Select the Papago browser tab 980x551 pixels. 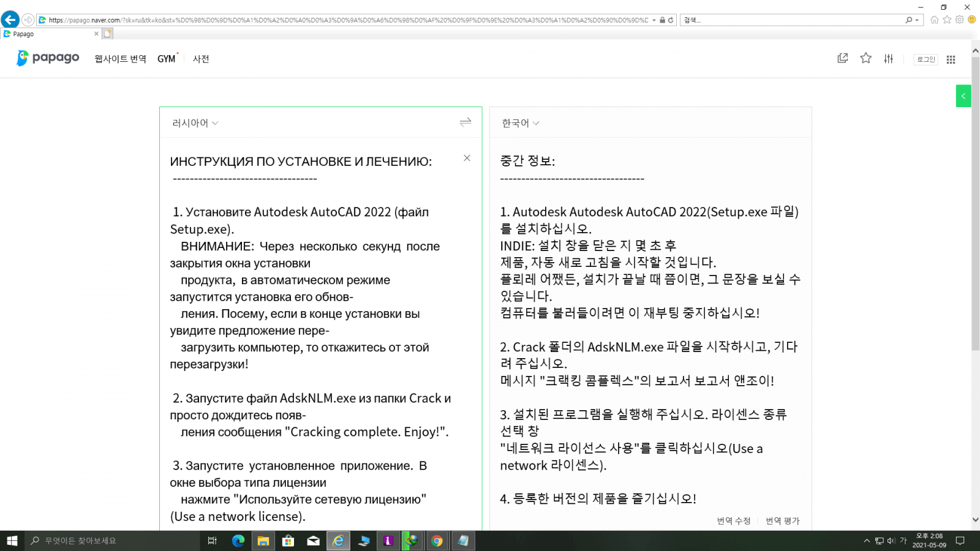(51, 34)
